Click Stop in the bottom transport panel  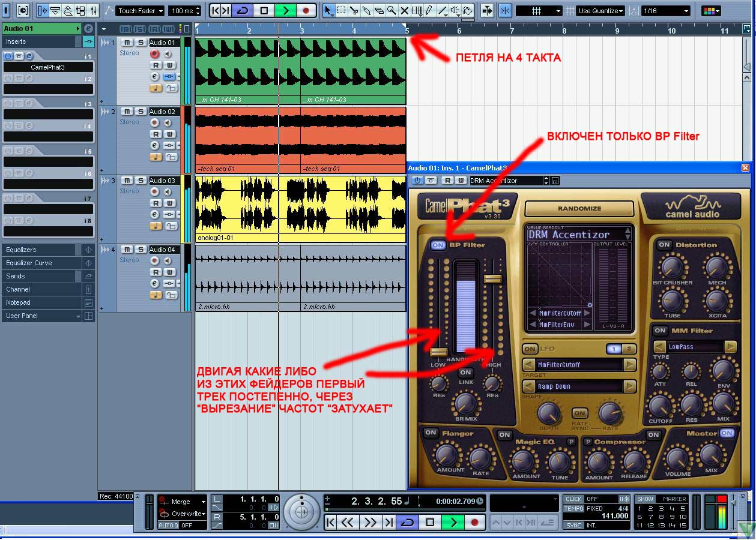tap(430, 522)
